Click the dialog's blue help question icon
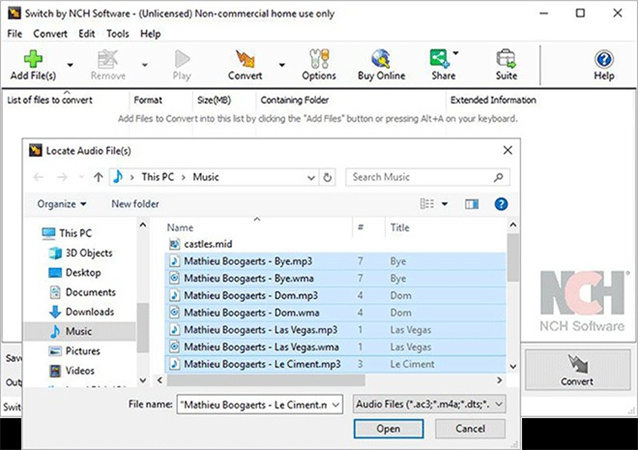The image size is (638, 450). click(501, 204)
